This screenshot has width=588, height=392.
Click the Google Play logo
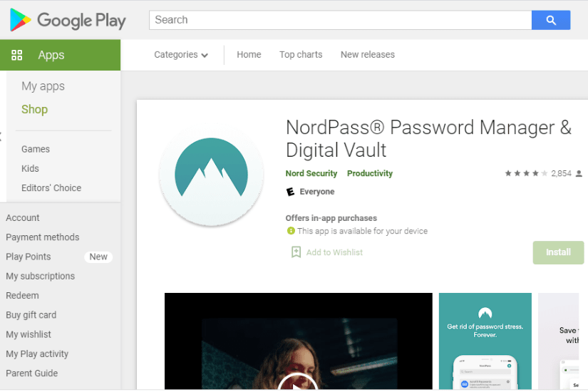[x=68, y=20]
